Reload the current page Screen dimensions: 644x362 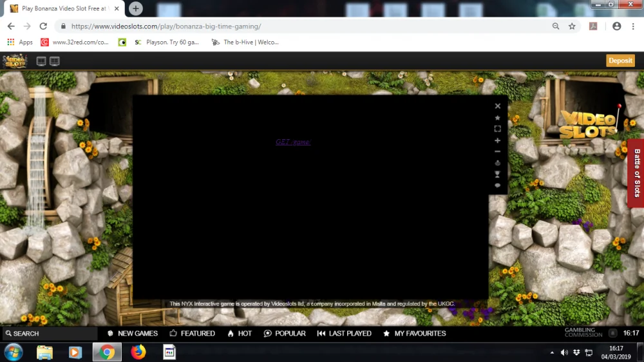(x=43, y=26)
